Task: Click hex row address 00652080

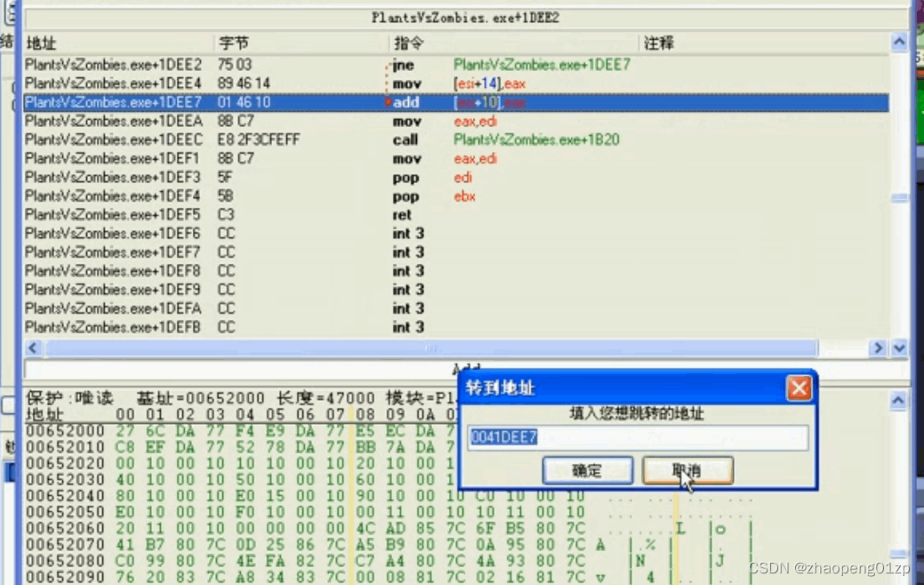Action: click(65, 561)
